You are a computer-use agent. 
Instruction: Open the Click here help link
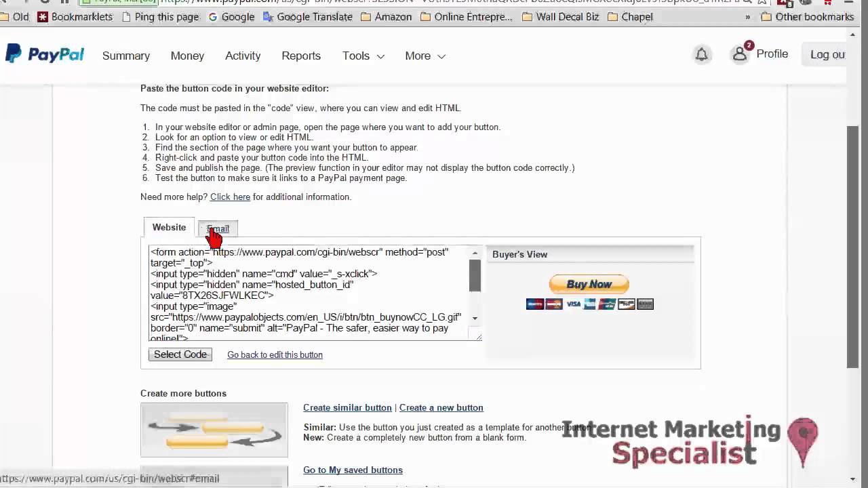(x=230, y=197)
